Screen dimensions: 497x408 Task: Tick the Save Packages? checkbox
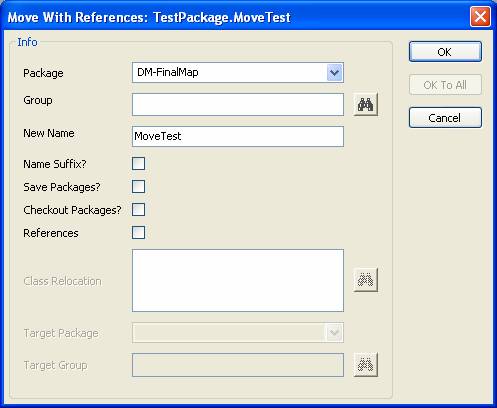[x=138, y=187]
